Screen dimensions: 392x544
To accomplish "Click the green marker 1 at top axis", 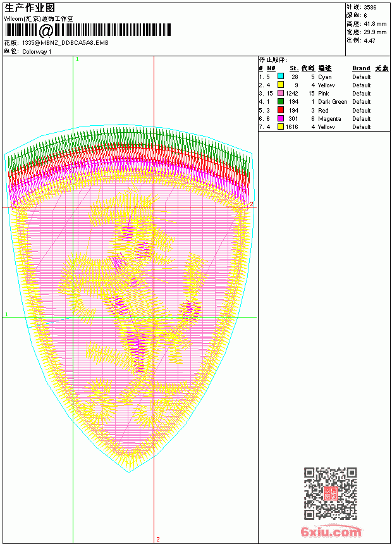I will point(77,59).
